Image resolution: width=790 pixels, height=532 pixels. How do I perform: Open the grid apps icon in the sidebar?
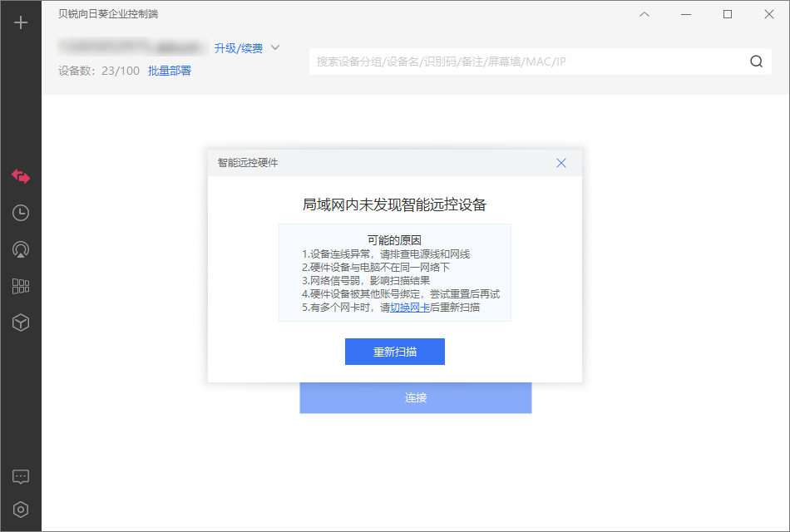pyautogui.click(x=21, y=286)
